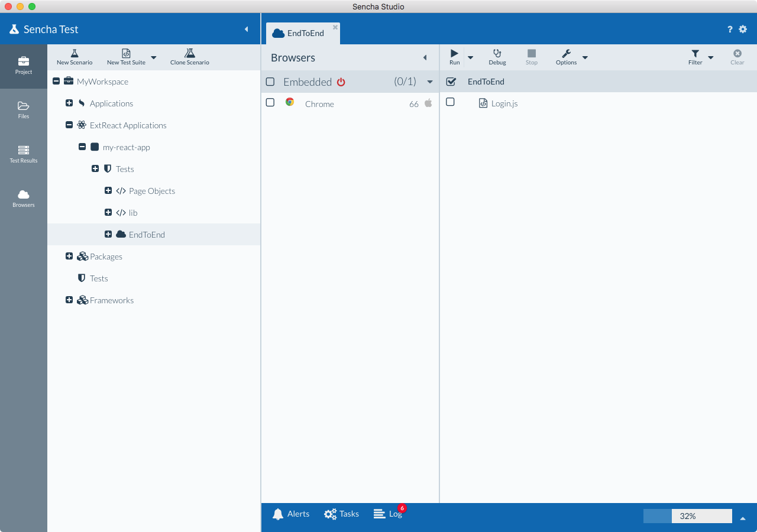
Task: Create a New Scenario
Action: [x=75, y=57]
